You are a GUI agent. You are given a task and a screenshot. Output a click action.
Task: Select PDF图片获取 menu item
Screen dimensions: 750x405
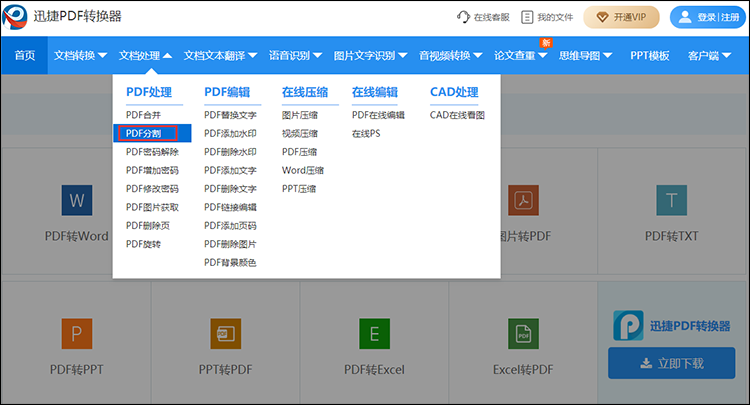152,207
